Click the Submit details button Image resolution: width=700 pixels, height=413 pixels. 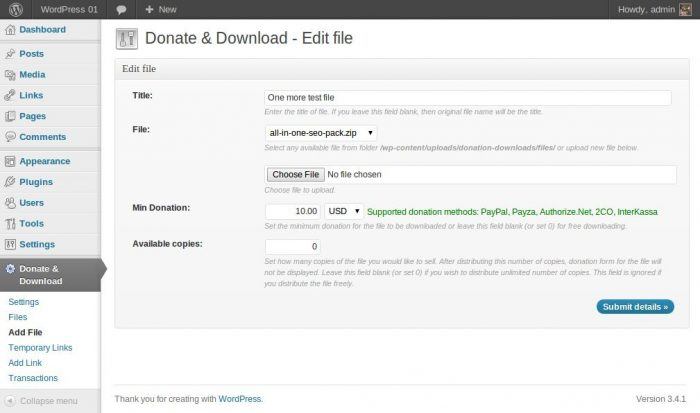(635, 307)
